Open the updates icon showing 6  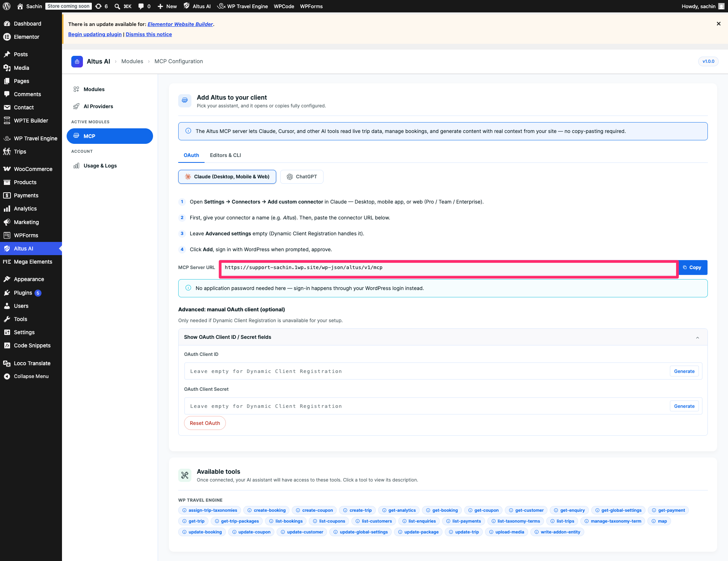tap(102, 6)
